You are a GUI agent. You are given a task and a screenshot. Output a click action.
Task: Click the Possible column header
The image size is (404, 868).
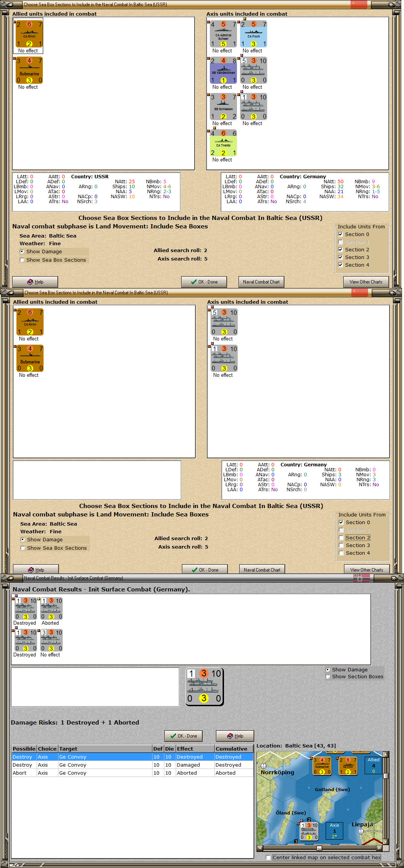[x=24, y=749]
